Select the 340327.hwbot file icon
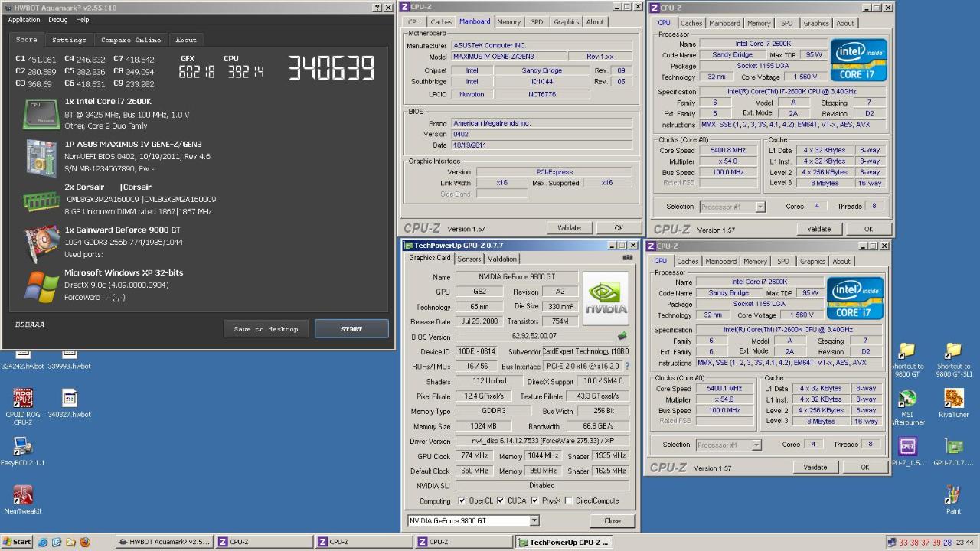Viewport: 980px width, 551px height. 70,399
